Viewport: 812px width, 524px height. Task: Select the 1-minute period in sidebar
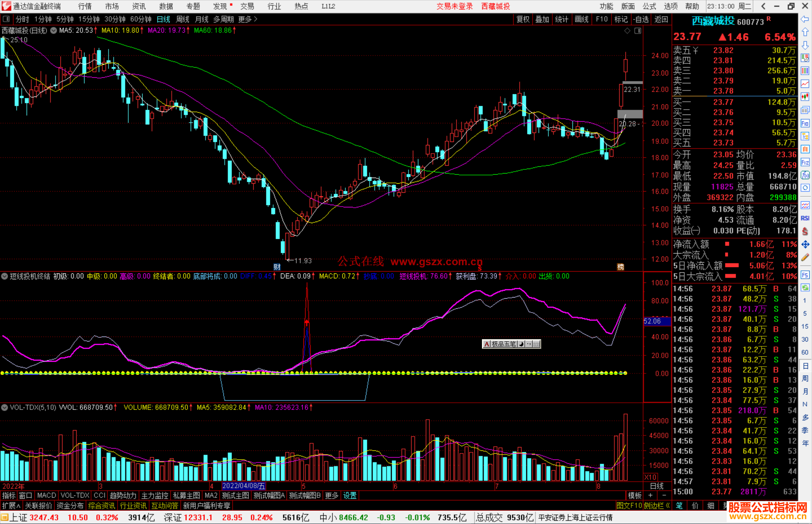pos(804,301)
